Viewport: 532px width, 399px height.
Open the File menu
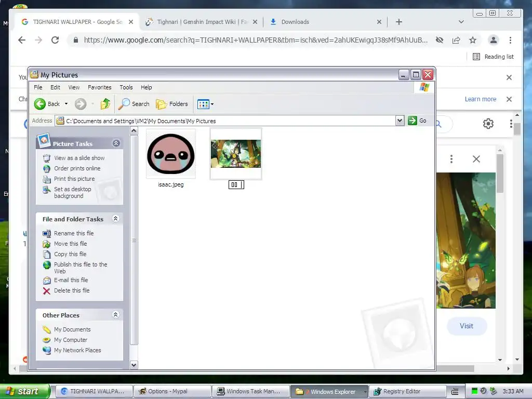(x=38, y=87)
